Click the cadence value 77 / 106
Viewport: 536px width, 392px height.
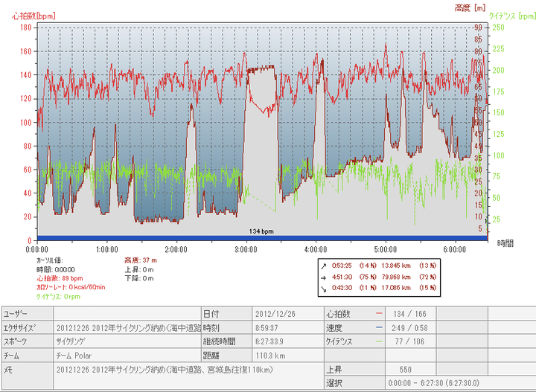[409, 341]
